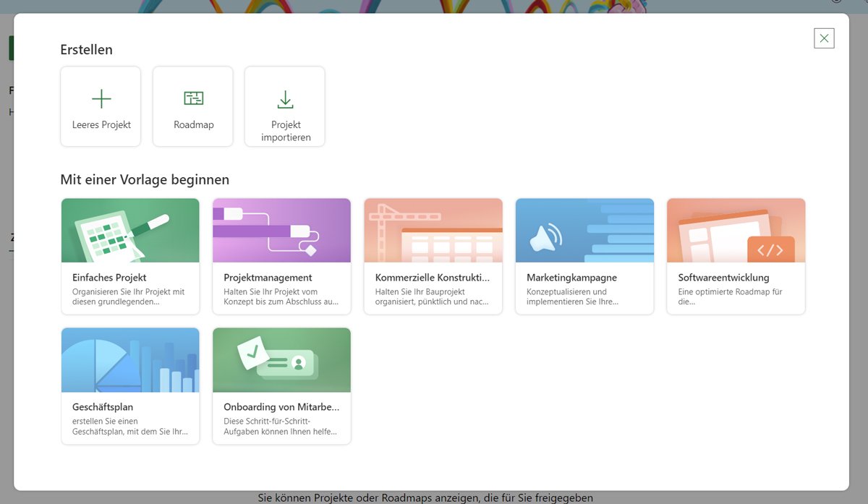Click the "Leeres Projekt" label text
868x504 pixels.
[x=101, y=124]
